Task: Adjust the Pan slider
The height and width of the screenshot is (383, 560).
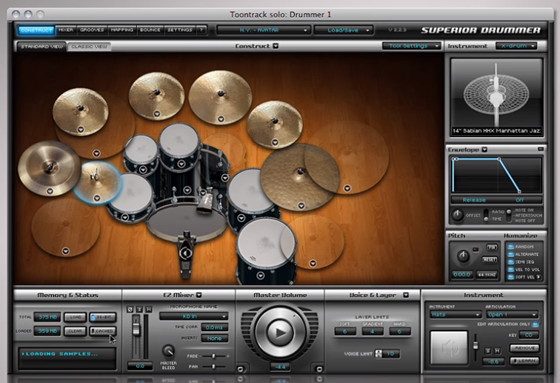Action: click(214, 367)
